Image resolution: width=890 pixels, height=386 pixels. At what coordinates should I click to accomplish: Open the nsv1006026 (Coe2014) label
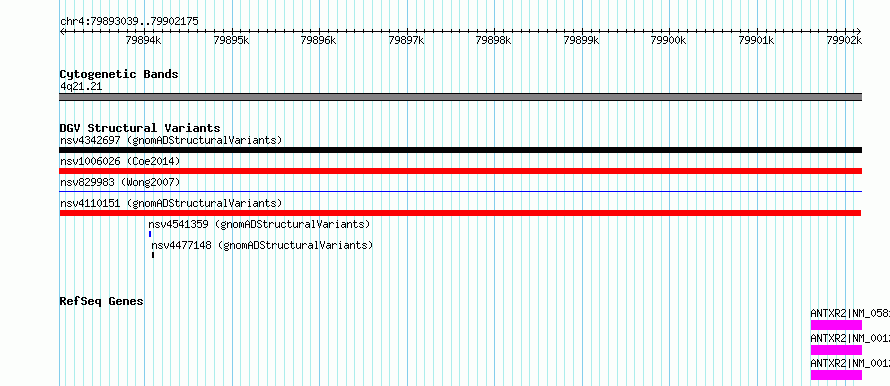(x=120, y=161)
